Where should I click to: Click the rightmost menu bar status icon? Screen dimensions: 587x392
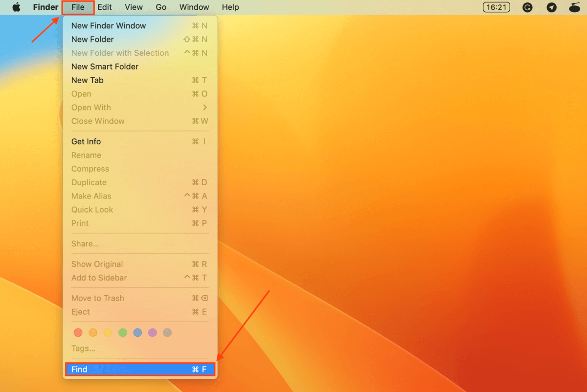(575, 7)
